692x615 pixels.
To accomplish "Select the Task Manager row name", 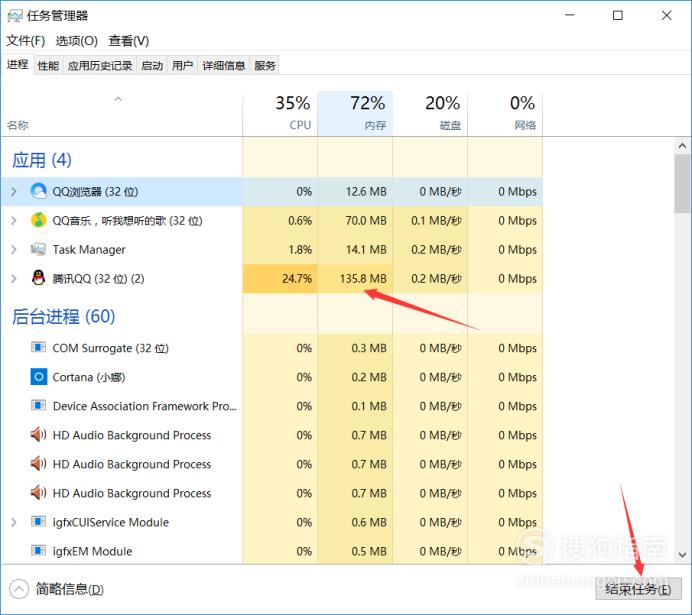I will pyautogui.click(x=89, y=250).
